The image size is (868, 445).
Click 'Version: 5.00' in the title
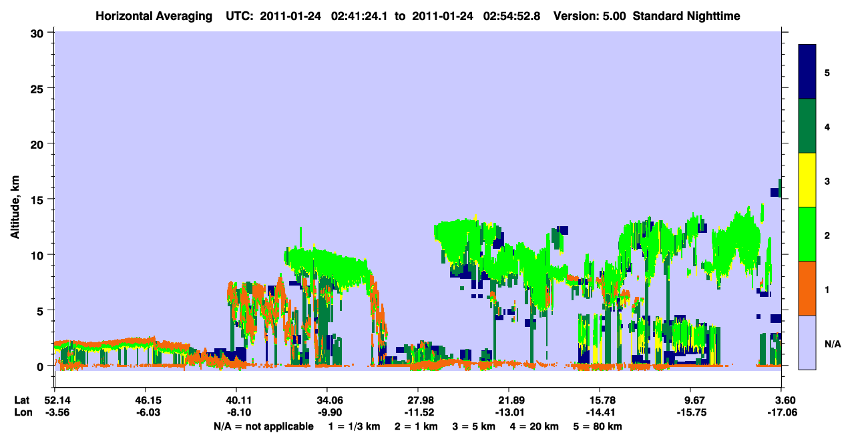pos(590,15)
